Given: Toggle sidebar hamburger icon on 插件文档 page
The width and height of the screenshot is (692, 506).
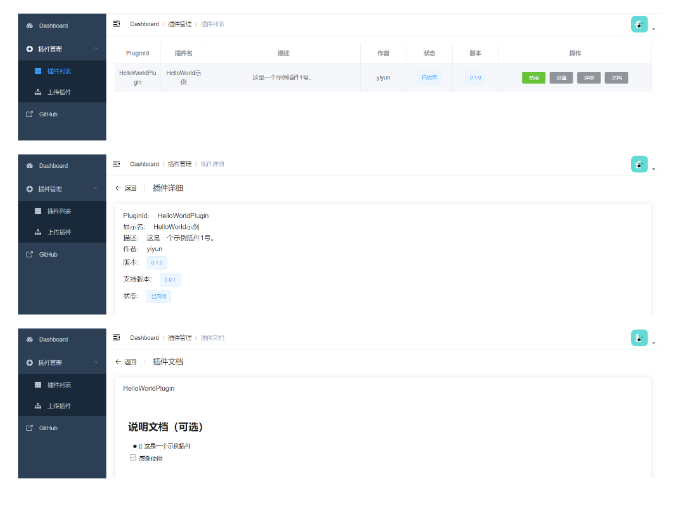Looking at the screenshot, I should pos(117,337).
